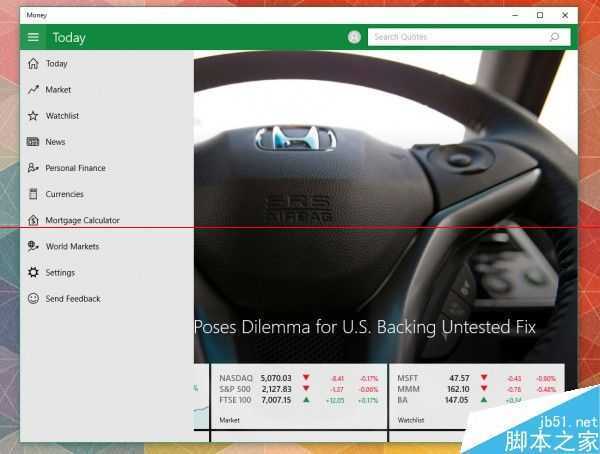Image resolution: width=600 pixels, height=454 pixels.
Task: Click the Mortgage Calculator house icon
Action: click(x=33, y=220)
